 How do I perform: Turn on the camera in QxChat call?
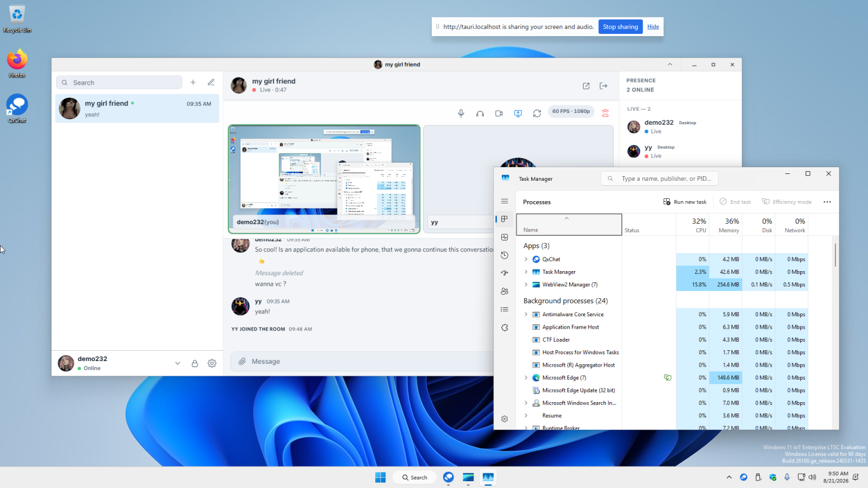pyautogui.click(x=499, y=114)
